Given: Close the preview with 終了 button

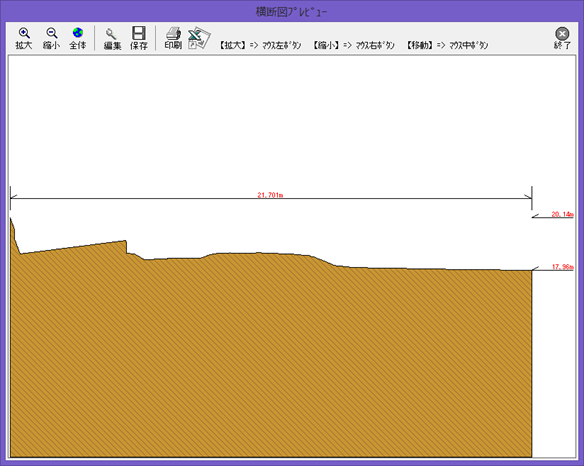Looking at the screenshot, I should click(562, 38).
